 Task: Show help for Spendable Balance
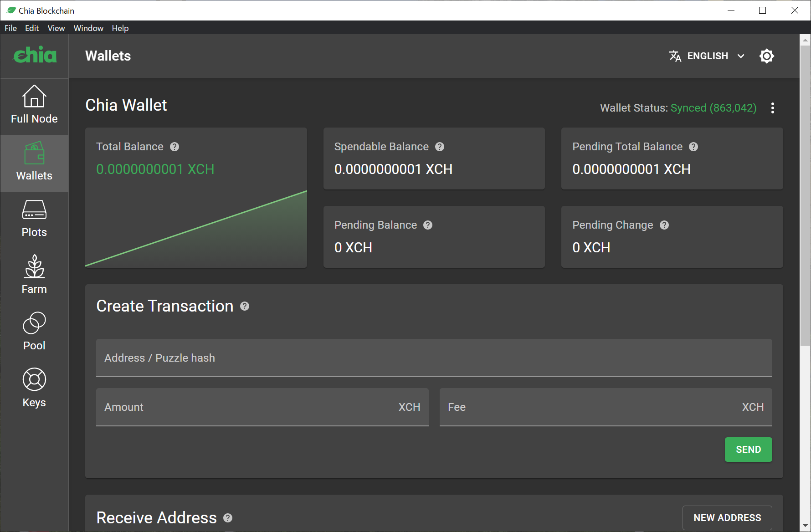point(440,147)
